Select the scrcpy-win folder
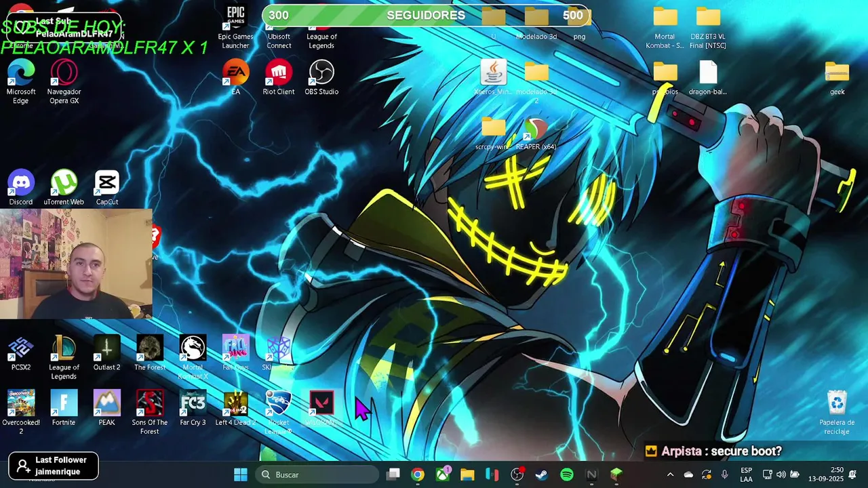868x488 pixels. click(x=493, y=133)
